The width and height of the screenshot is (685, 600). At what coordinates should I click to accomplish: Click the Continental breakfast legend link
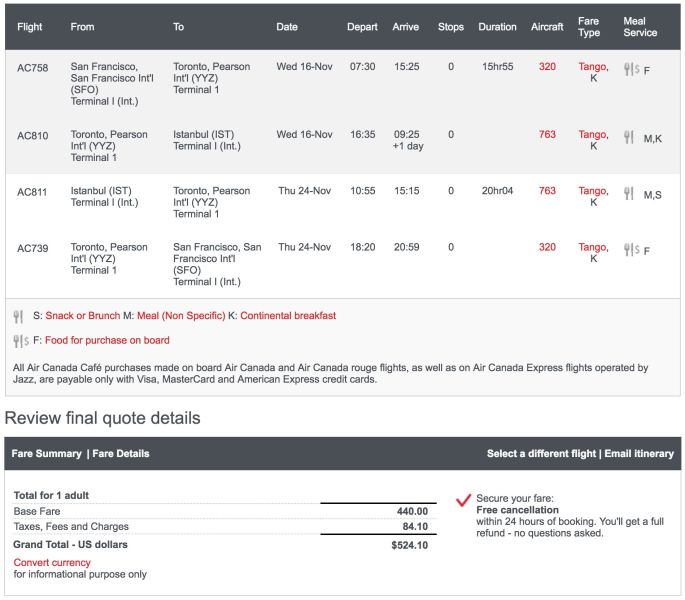(x=288, y=316)
